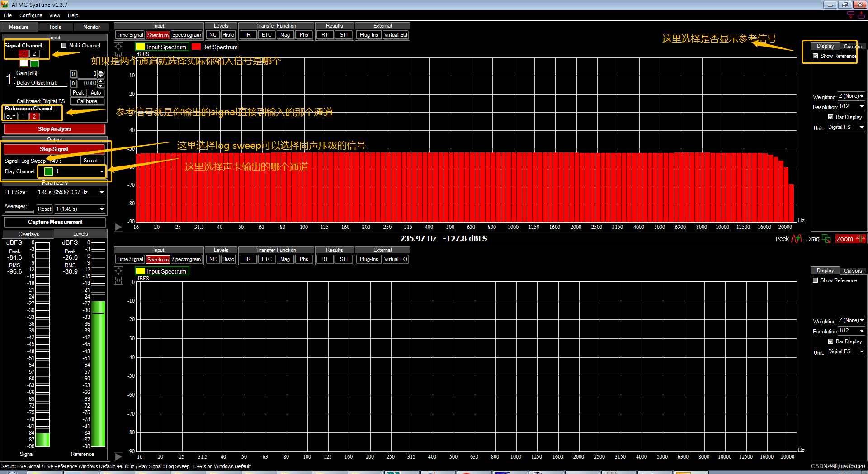The width and height of the screenshot is (868, 474).
Task: Switch to the Tools tab
Action: pyautogui.click(x=55, y=27)
